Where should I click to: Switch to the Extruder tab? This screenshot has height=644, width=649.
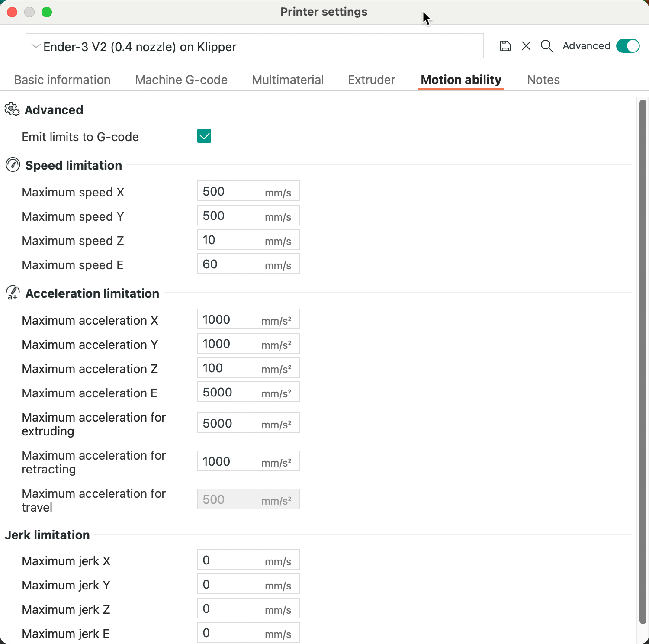tap(371, 80)
